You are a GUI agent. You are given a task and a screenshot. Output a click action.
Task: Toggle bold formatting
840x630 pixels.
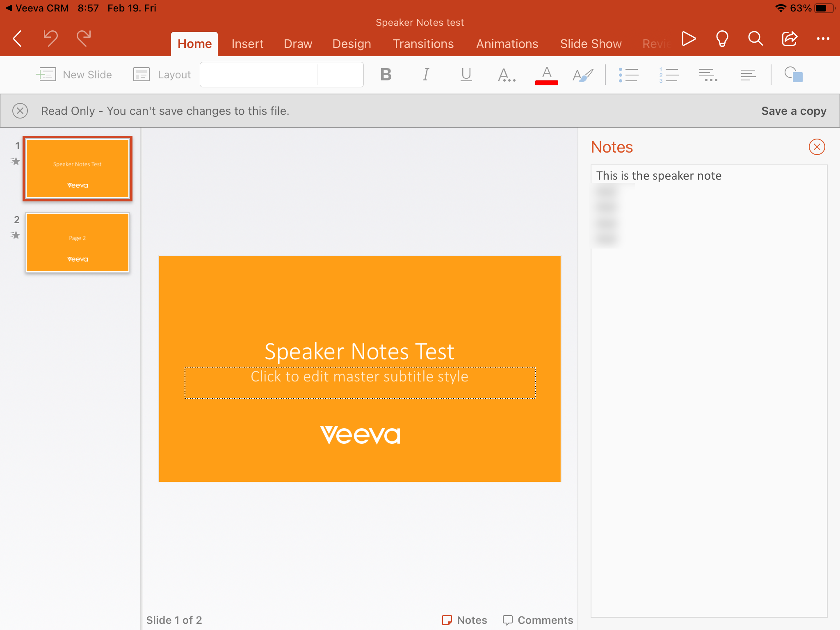click(x=386, y=75)
